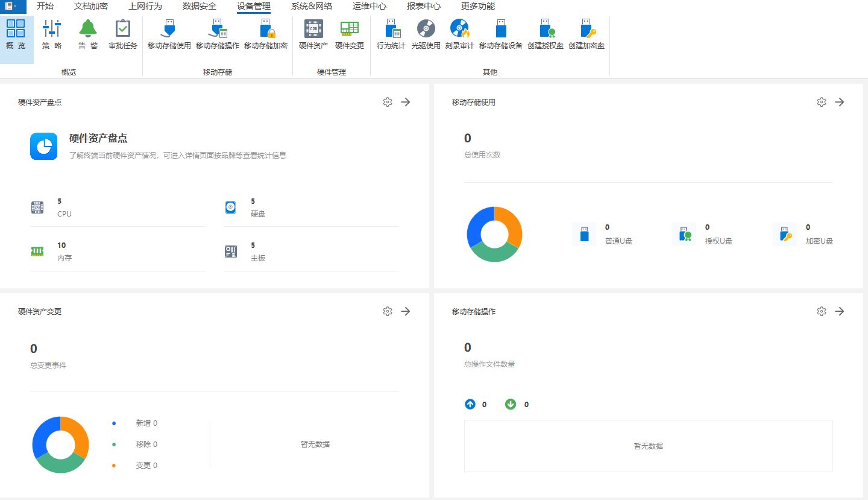Click the 普通U盘 USB icon
The image size is (868, 500).
[x=584, y=234]
